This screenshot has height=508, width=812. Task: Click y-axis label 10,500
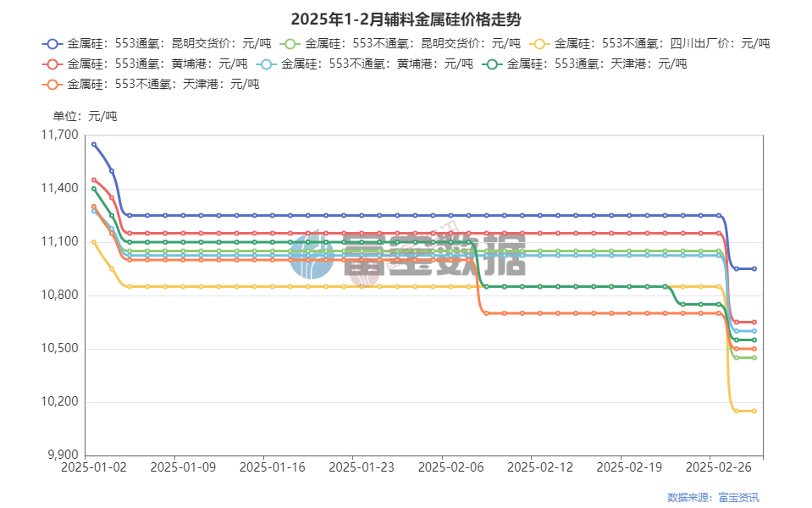[59, 349]
